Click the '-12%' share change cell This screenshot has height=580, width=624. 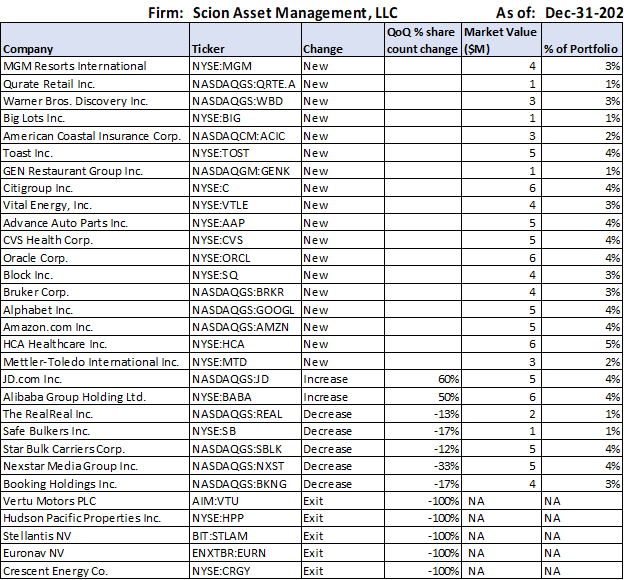tap(423, 448)
